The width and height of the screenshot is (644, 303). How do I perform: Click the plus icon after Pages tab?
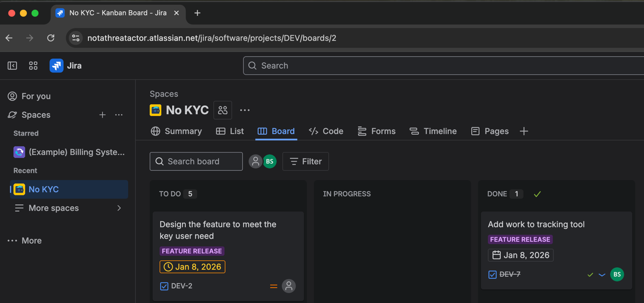coord(524,131)
